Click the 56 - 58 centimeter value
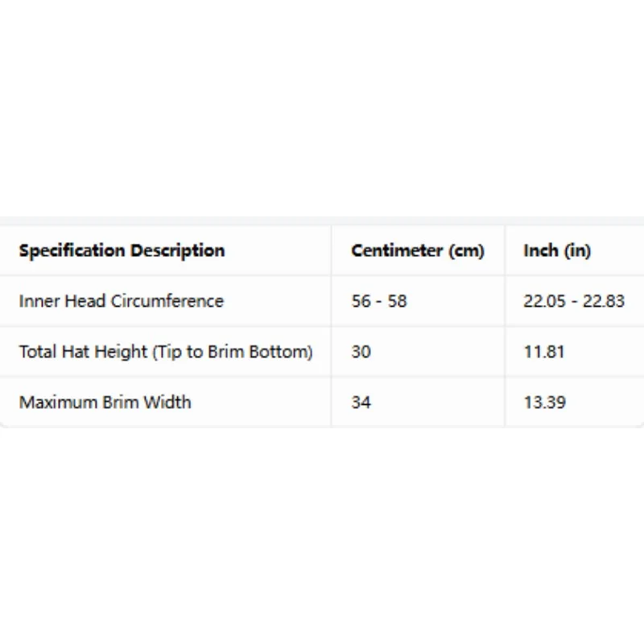Screen dimensions: 644x644 coord(379,301)
